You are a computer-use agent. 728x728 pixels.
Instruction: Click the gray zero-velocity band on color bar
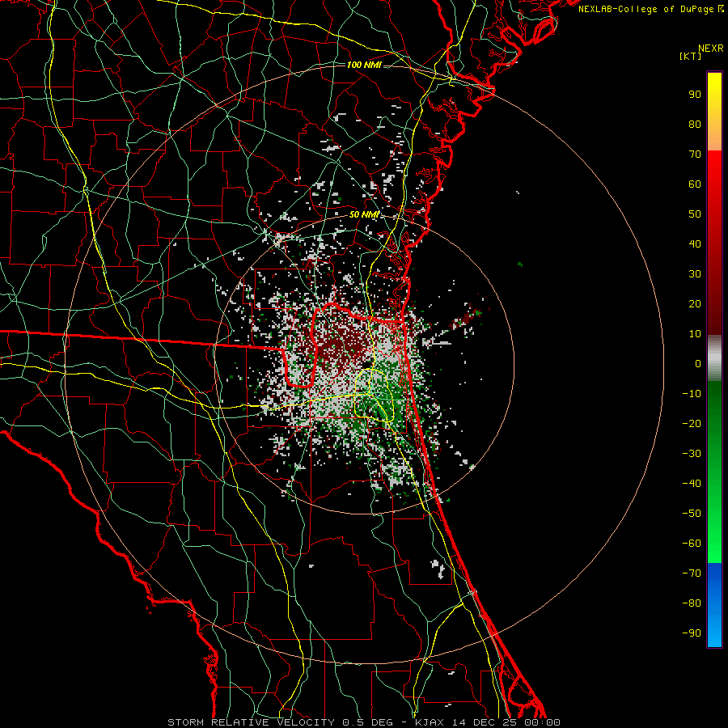(x=714, y=358)
